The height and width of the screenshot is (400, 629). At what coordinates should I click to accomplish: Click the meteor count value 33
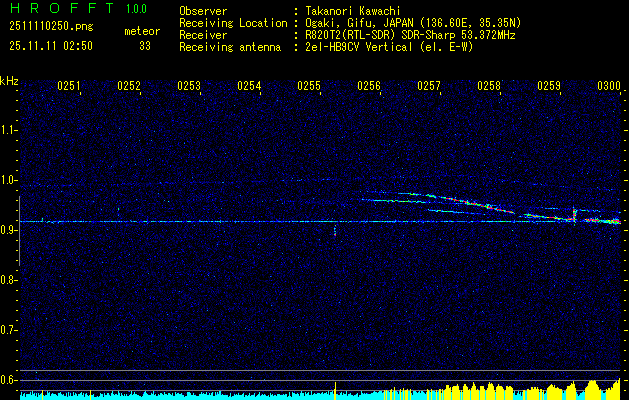click(145, 45)
